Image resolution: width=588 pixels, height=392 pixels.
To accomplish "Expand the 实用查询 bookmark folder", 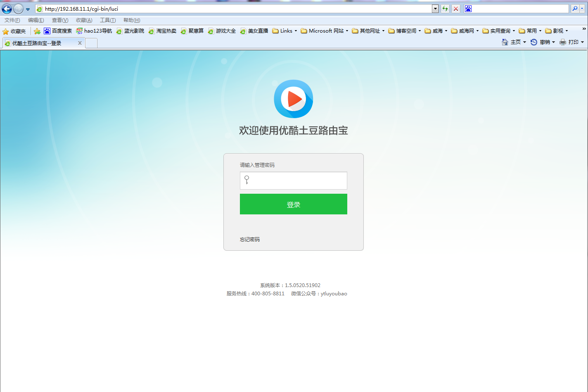I will [x=498, y=31].
